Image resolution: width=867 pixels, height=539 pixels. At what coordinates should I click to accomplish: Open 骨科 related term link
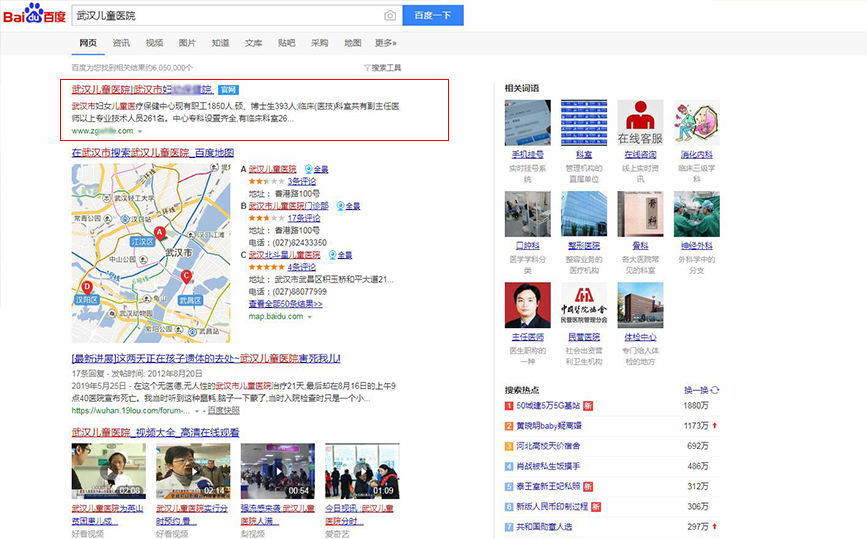pos(640,245)
